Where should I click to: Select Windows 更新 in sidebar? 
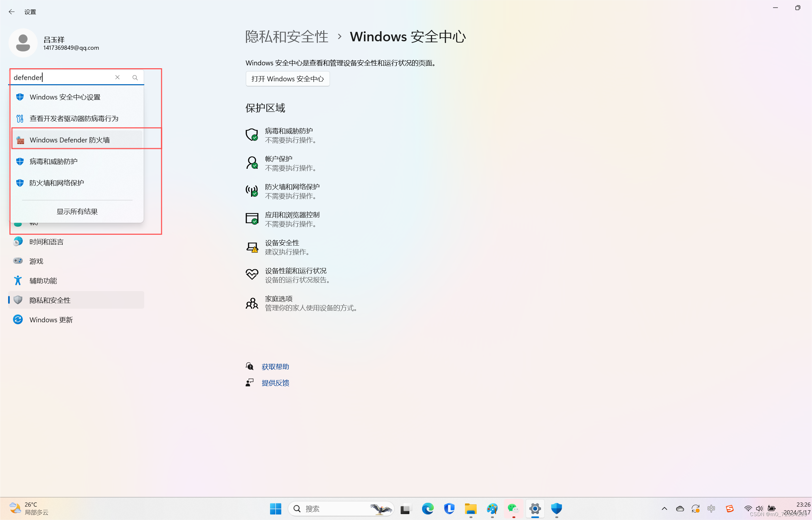click(x=51, y=320)
